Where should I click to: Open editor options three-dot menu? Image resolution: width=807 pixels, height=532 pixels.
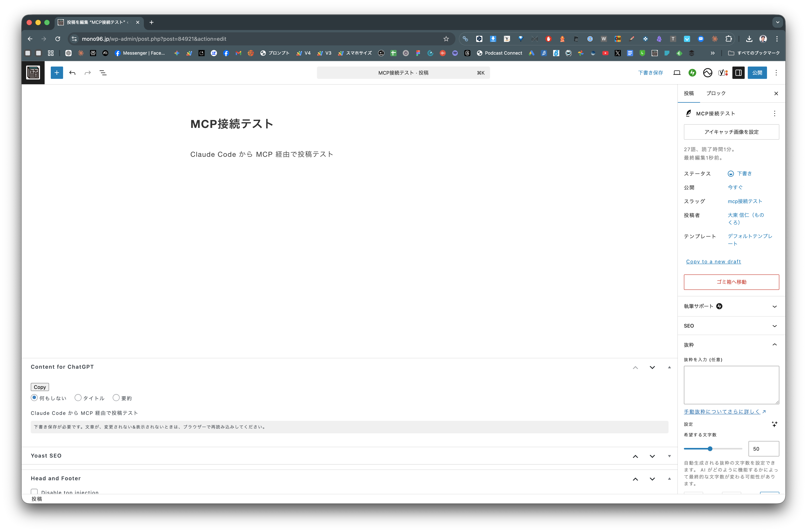[x=776, y=73]
